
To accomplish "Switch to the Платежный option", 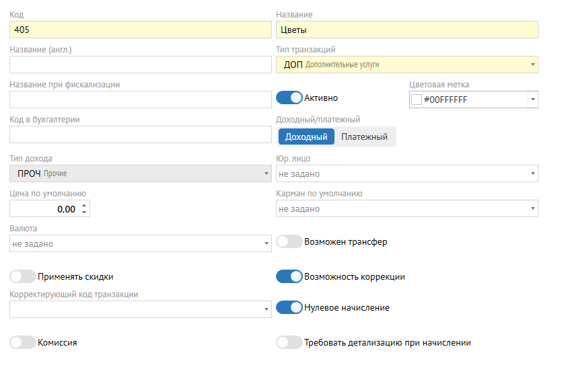I will pos(364,136).
